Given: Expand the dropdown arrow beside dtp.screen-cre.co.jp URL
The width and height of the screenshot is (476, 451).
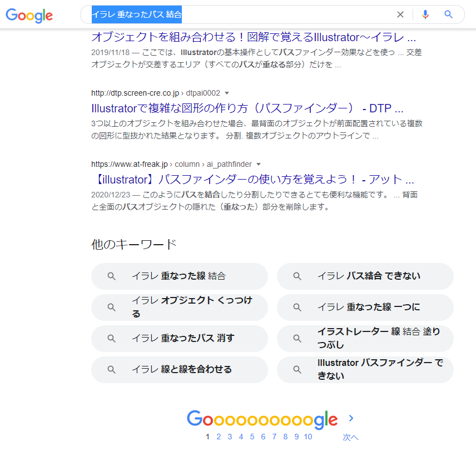Looking at the screenshot, I should [x=227, y=93].
